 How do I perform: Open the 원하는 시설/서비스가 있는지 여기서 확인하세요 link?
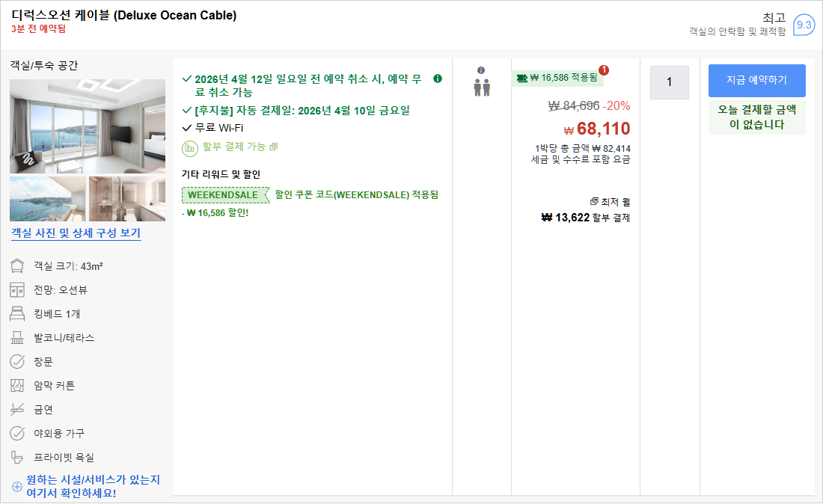93,487
